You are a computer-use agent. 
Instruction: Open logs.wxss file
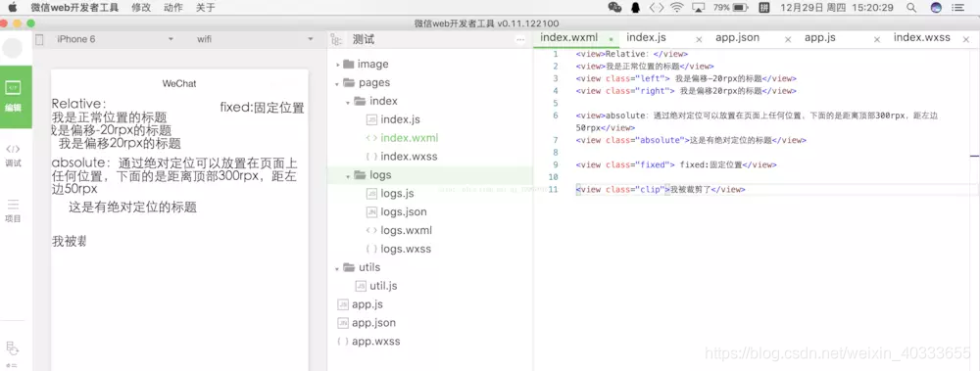406,249
